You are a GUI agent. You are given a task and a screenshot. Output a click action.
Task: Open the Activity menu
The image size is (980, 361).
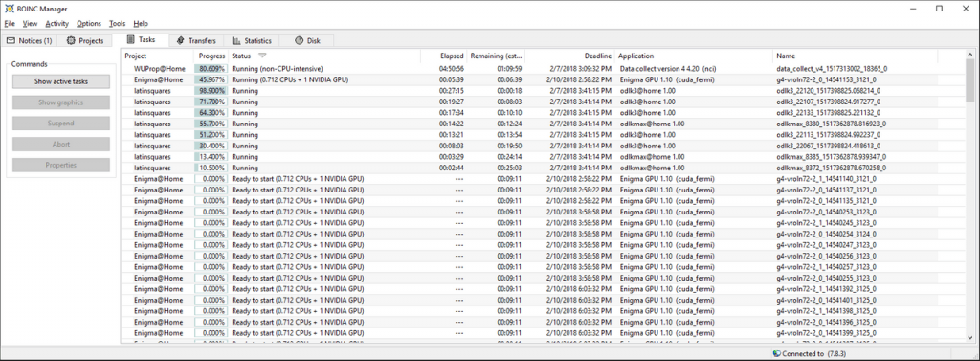click(56, 23)
